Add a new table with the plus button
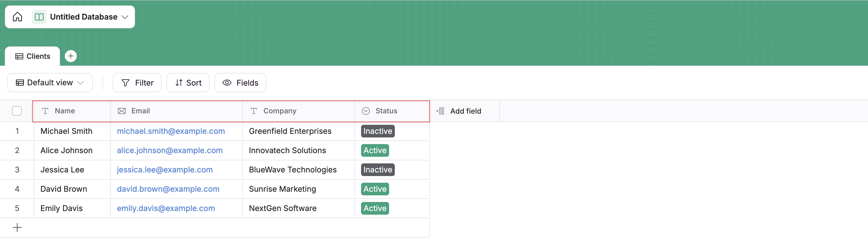 pos(71,56)
